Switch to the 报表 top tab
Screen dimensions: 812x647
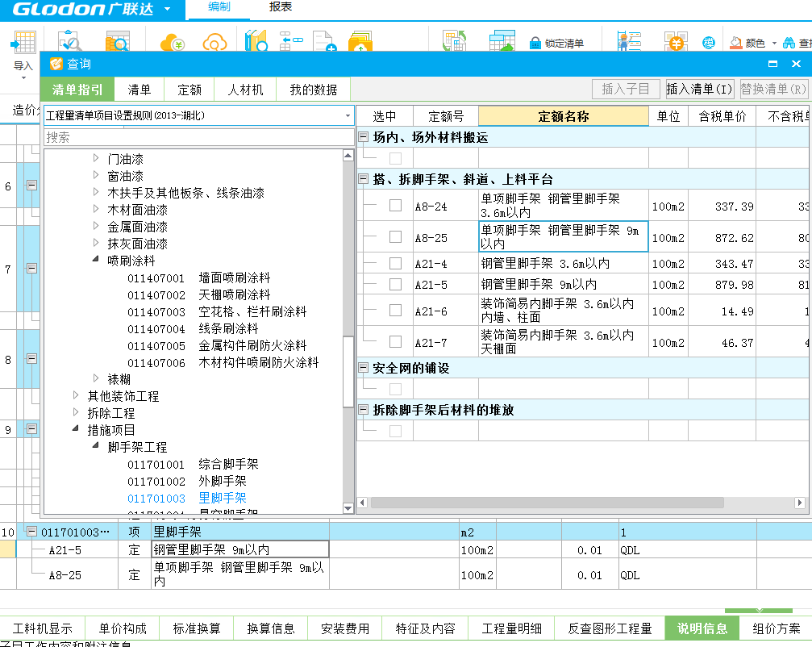[x=280, y=6]
